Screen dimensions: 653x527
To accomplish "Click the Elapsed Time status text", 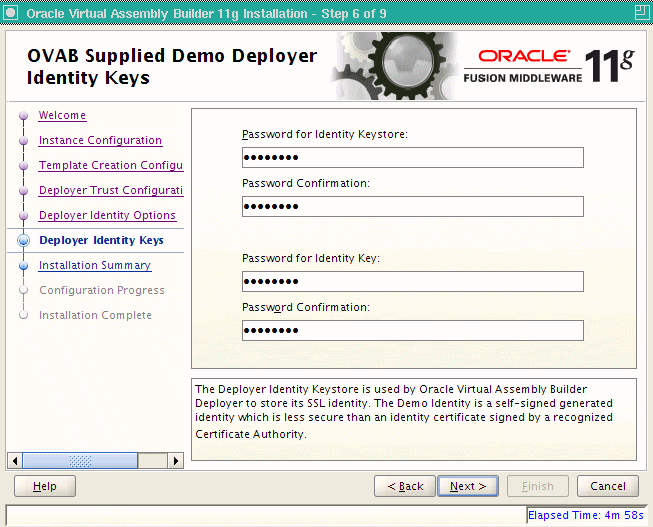I will click(x=586, y=515).
